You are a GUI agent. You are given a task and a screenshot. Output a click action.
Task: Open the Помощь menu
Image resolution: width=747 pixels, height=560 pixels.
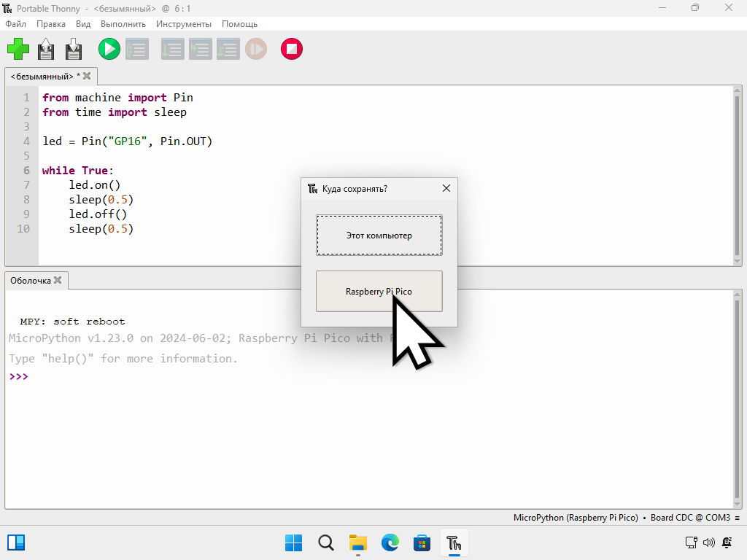pyautogui.click(x=239, y=24)
